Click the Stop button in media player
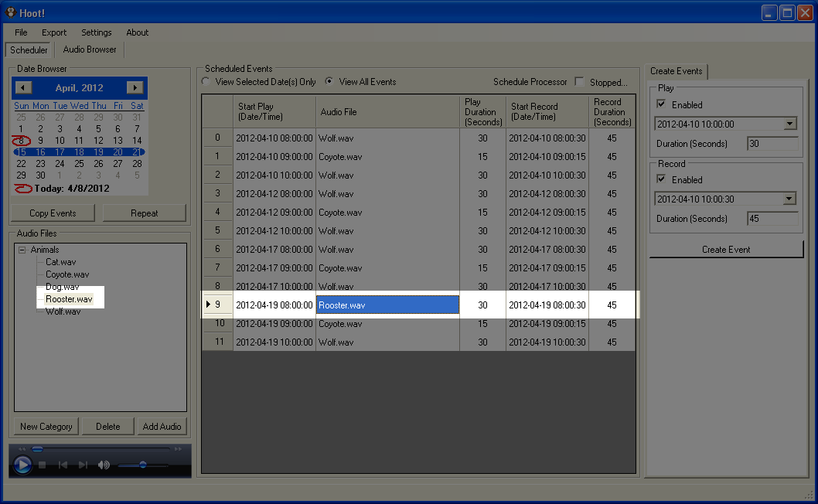 click(x=43, y=465)
